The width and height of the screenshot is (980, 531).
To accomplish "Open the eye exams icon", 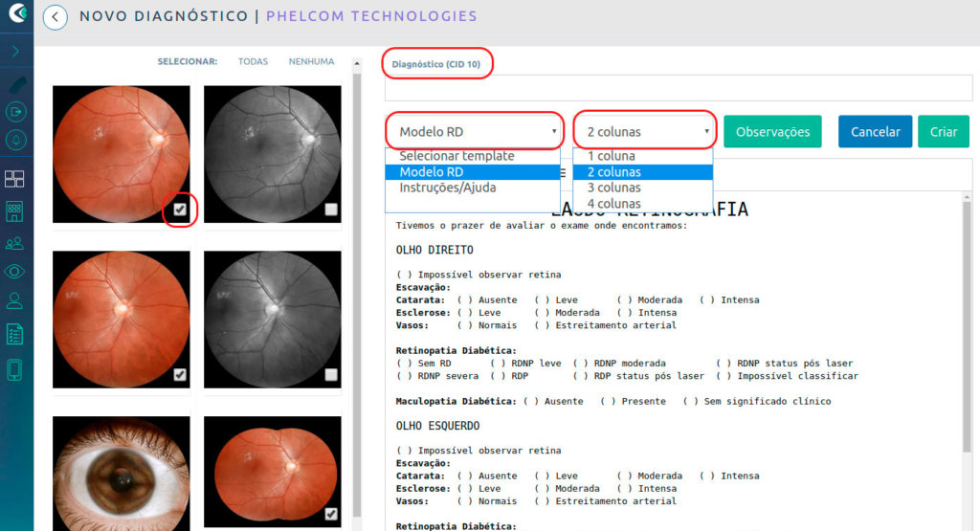I will click(x=14, y=271).
